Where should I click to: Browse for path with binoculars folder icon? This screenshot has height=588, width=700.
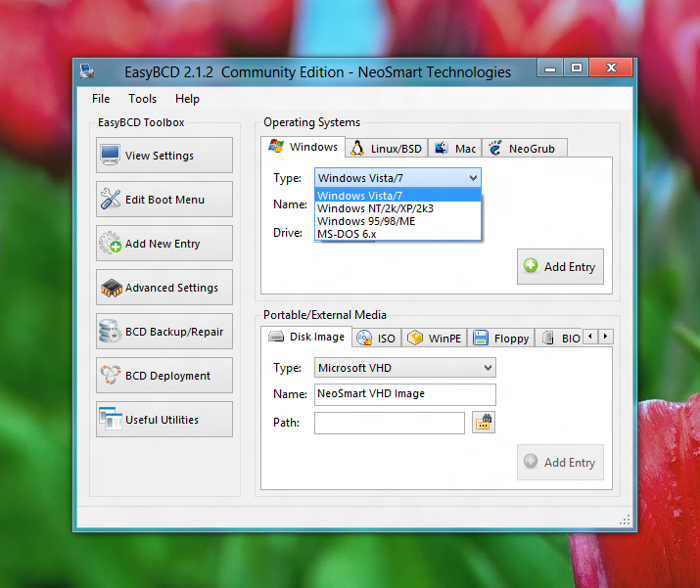tap(484, 422)
